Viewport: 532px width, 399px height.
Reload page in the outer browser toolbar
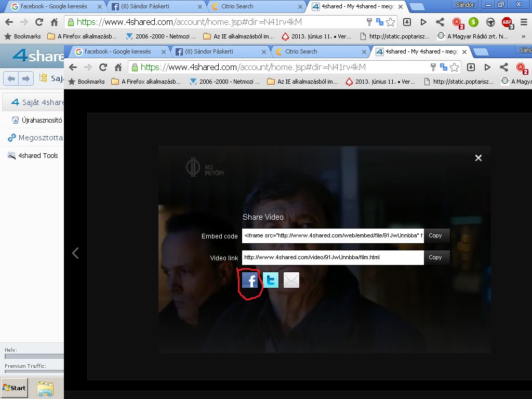[39, 22]
